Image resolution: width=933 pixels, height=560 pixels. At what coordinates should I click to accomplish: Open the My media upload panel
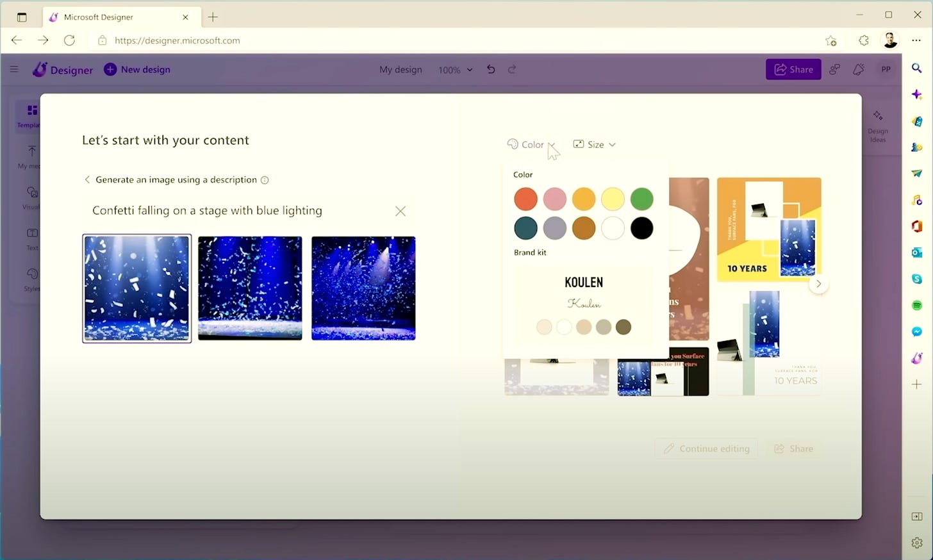[29, 156]
